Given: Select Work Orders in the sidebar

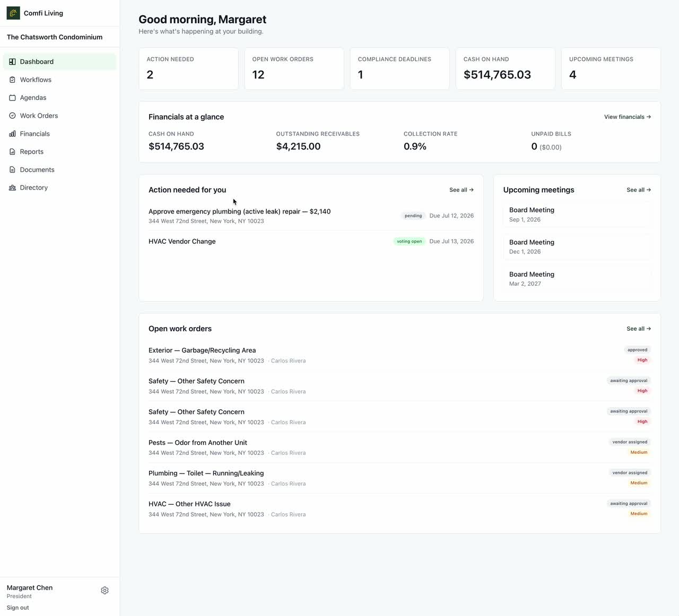Looking at the screenshot, I should pyautogui.click(x=59, y=116).
